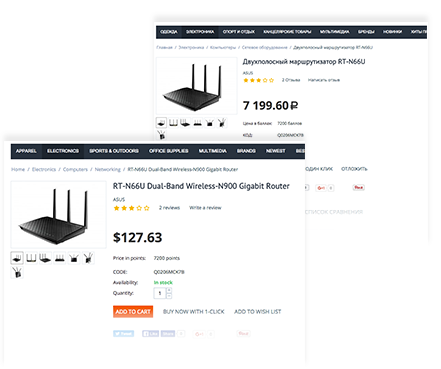Screen dimensions: 441x369
Task: Click the Write a review link
Action: (x=205, y=208)
